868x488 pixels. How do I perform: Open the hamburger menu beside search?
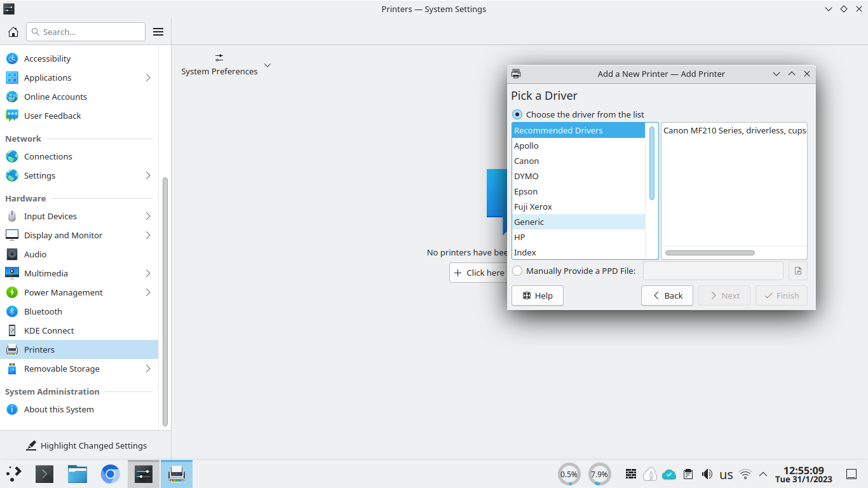158,32
